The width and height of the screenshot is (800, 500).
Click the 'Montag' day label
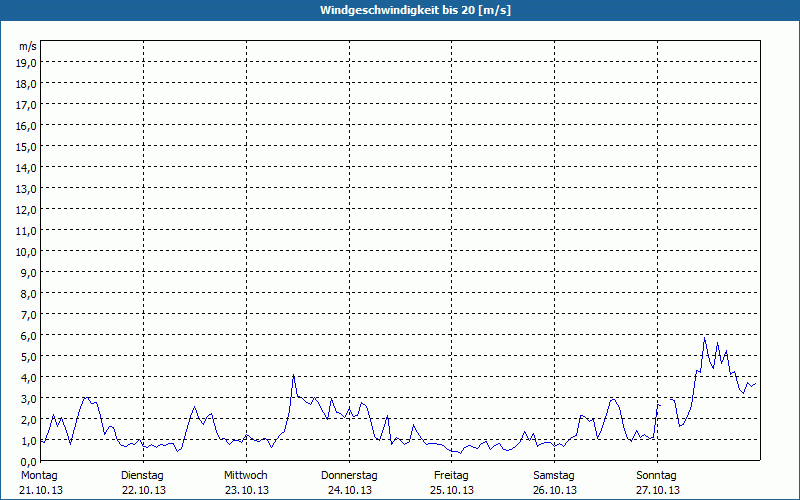pyautogui.click(x=39, y=476)
